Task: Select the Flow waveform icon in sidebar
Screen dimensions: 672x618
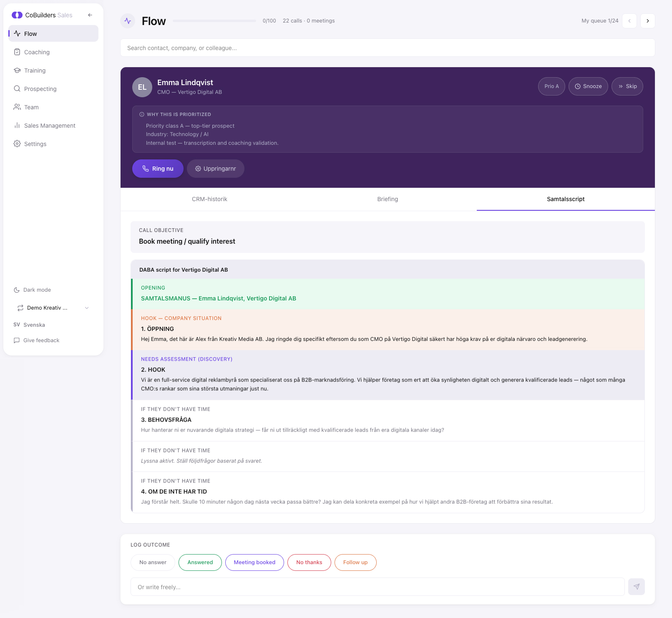Action: [17, 33]
